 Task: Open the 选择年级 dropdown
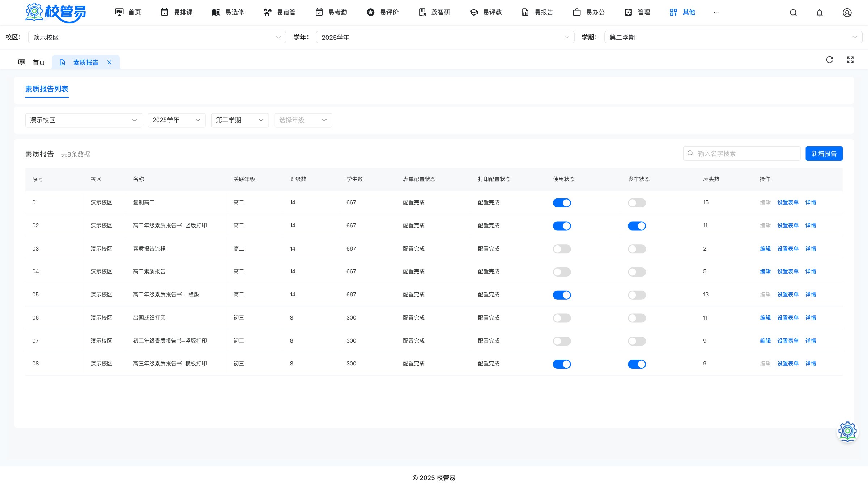coord(303,120)
